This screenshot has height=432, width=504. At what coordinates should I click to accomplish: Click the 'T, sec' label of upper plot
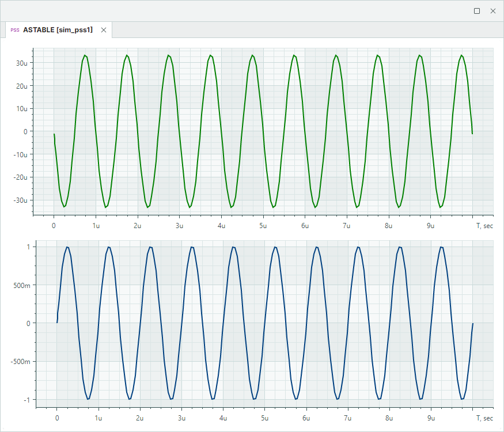click(484, 226)
